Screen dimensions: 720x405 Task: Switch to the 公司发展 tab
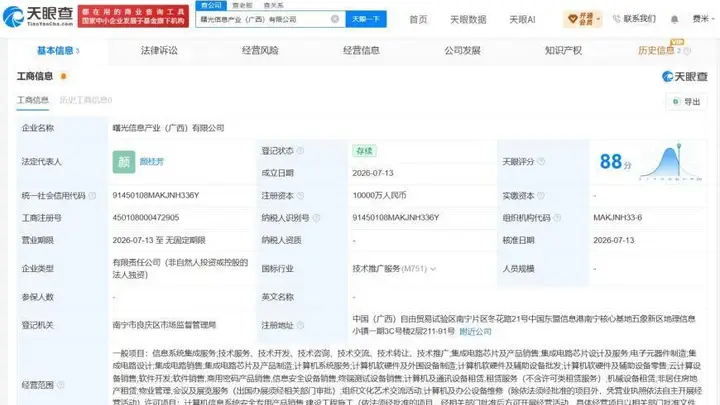tap(462, 51)
